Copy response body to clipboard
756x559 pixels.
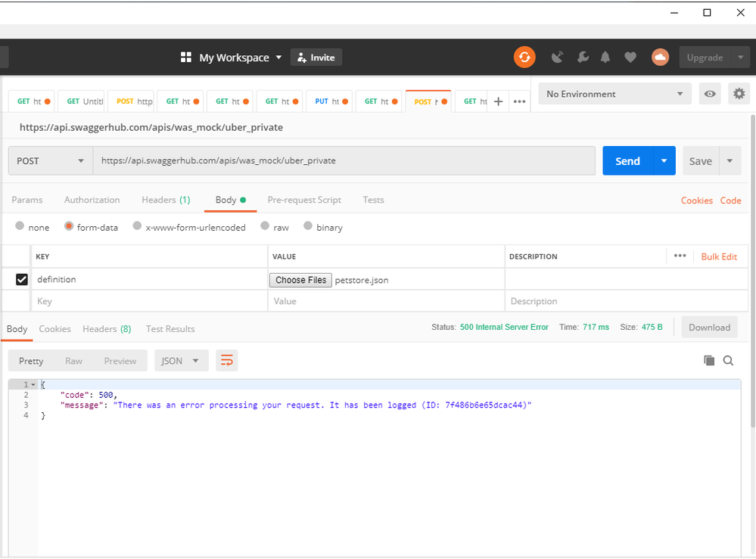[709, 361]
